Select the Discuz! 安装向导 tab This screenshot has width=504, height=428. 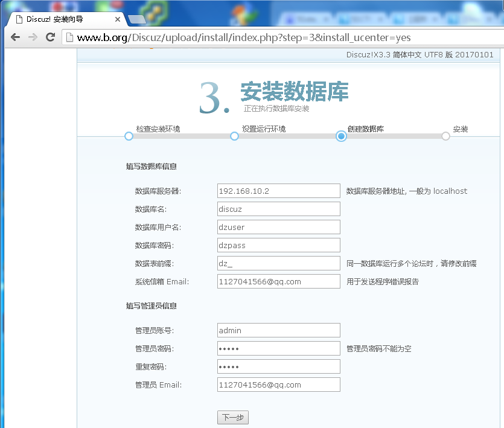coord(66,19)
